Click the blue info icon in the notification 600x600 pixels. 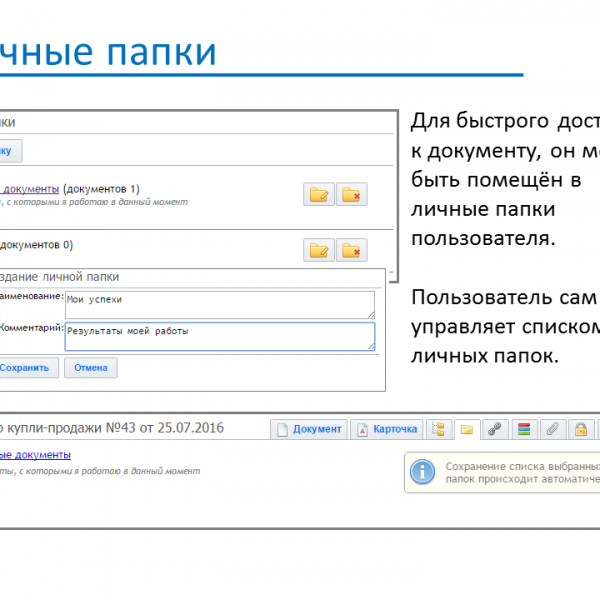click(x=423, y=472)
